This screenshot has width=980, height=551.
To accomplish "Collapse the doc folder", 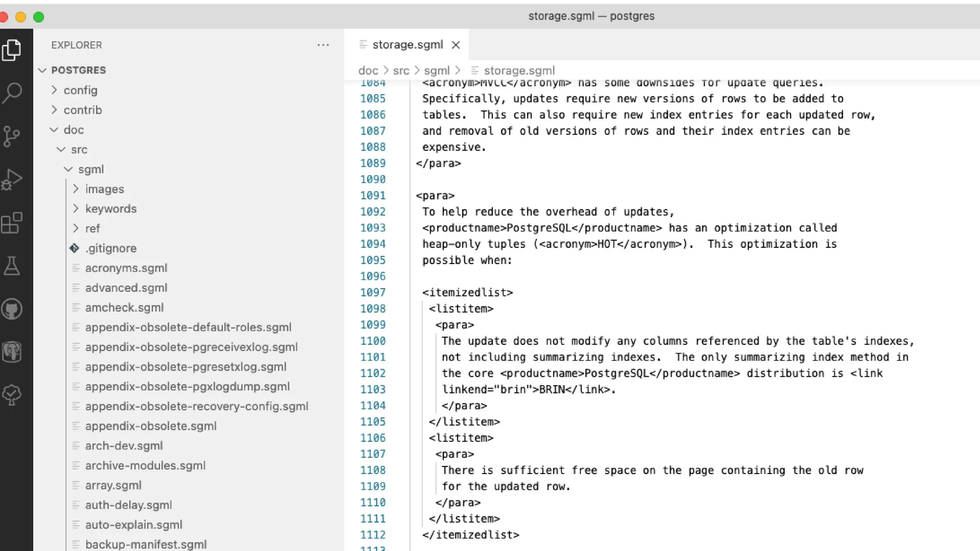I will pos(73,130).
